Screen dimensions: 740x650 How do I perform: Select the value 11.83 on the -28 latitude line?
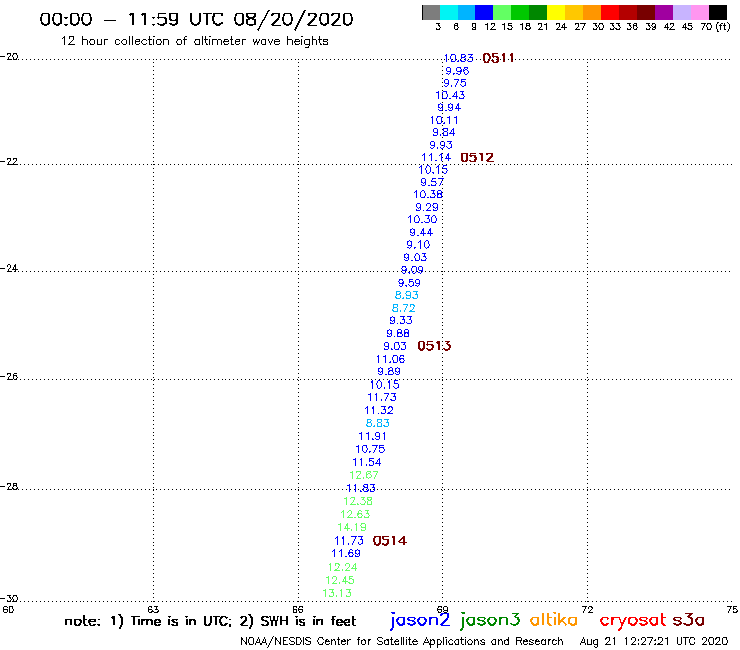(x=361, y=488)
